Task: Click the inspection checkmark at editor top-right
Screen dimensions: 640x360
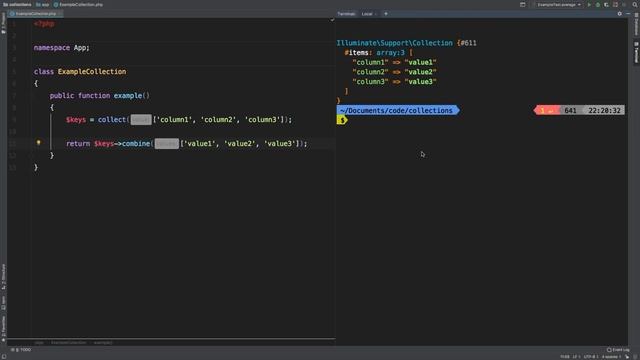Action: tap(332, 20)
